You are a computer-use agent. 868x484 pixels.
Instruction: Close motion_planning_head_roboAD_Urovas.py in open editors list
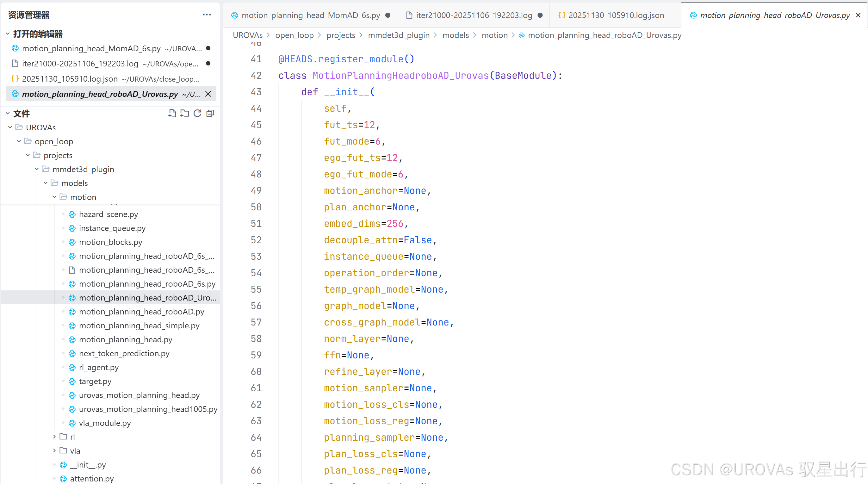(x=208, y=94)
